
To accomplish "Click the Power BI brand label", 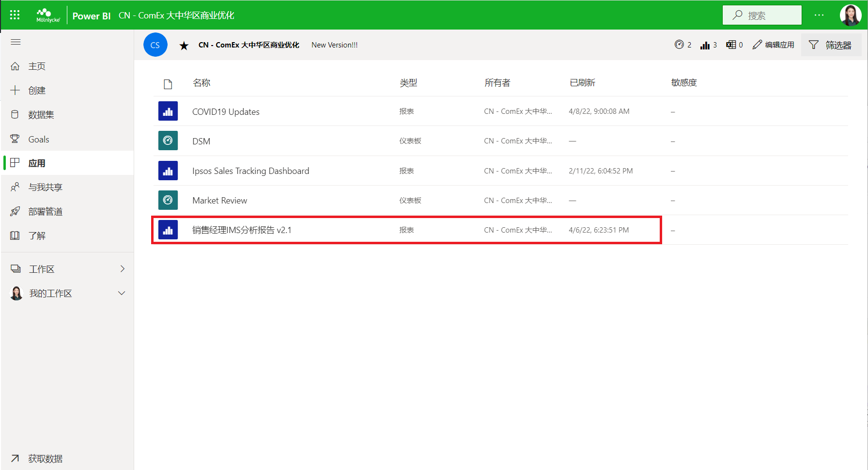I will (92, 16).
